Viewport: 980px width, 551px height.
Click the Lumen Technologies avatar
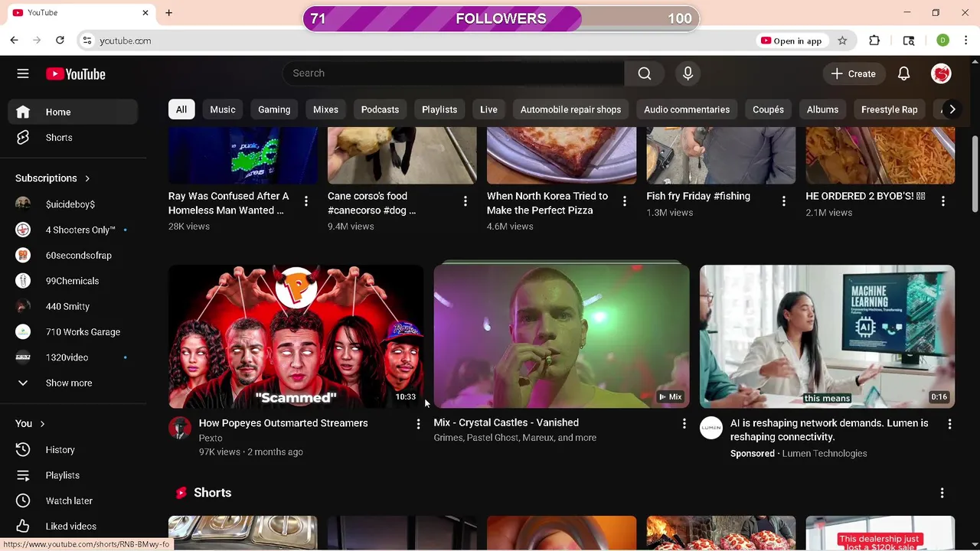click(x=711, y=428)
